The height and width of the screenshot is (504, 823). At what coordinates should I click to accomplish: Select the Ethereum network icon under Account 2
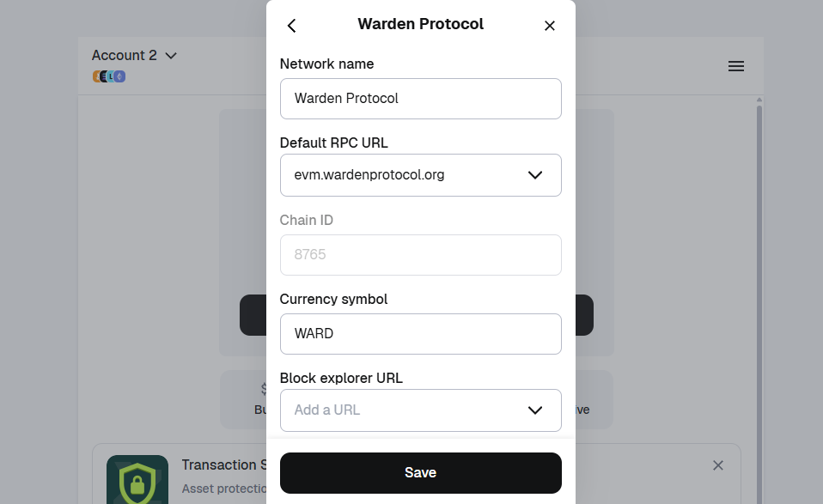(x=119, y=76)
